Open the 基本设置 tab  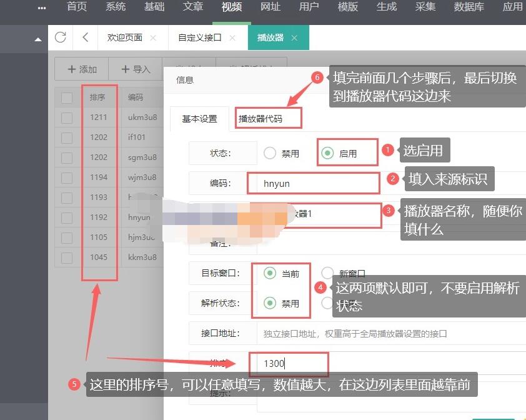199,119
